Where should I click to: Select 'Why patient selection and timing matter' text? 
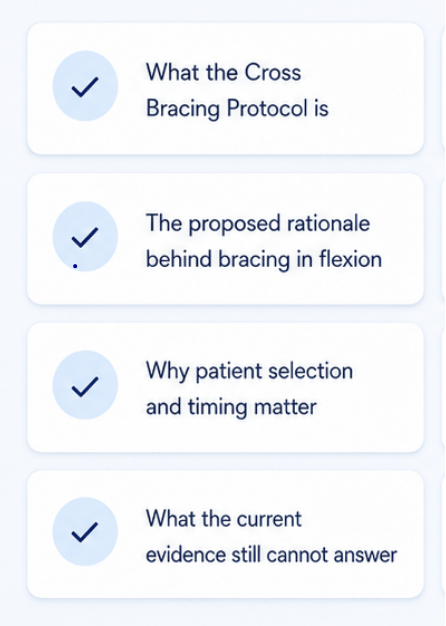point(250,389)
